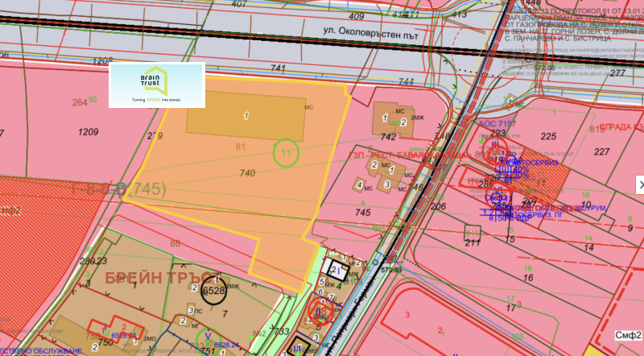Select the black circle marker labeled 6528
Image resolution: width=644 pixels, height=356 pixels.
click(x=214, y=290)
